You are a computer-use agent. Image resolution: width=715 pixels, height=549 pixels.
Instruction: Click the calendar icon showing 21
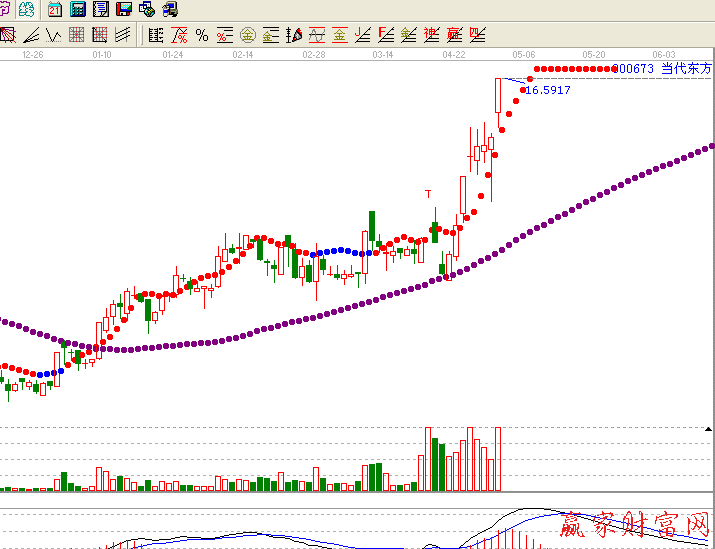pyautogui.click(x=54, y=10)
